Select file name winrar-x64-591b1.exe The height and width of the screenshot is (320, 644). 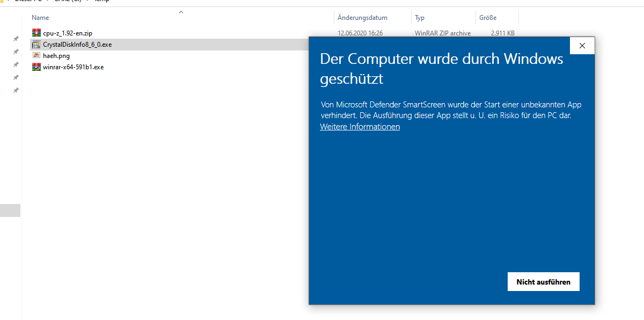coord(74,67)
